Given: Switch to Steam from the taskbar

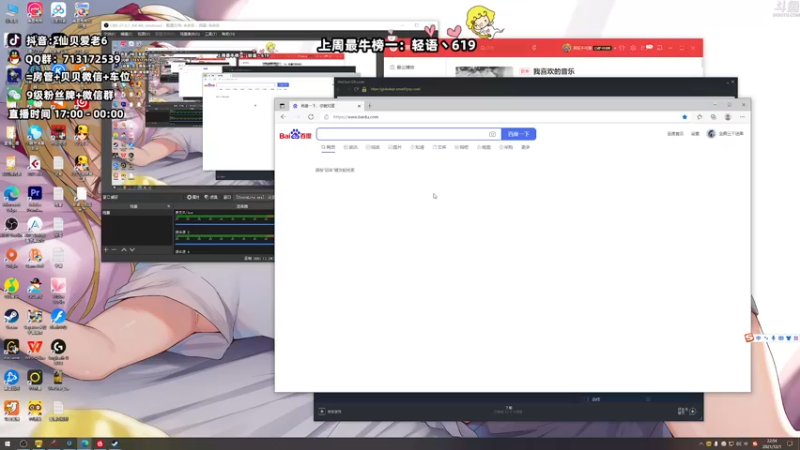Looking at the screenshot, I should pyautogui.click(x=115, y=444).
